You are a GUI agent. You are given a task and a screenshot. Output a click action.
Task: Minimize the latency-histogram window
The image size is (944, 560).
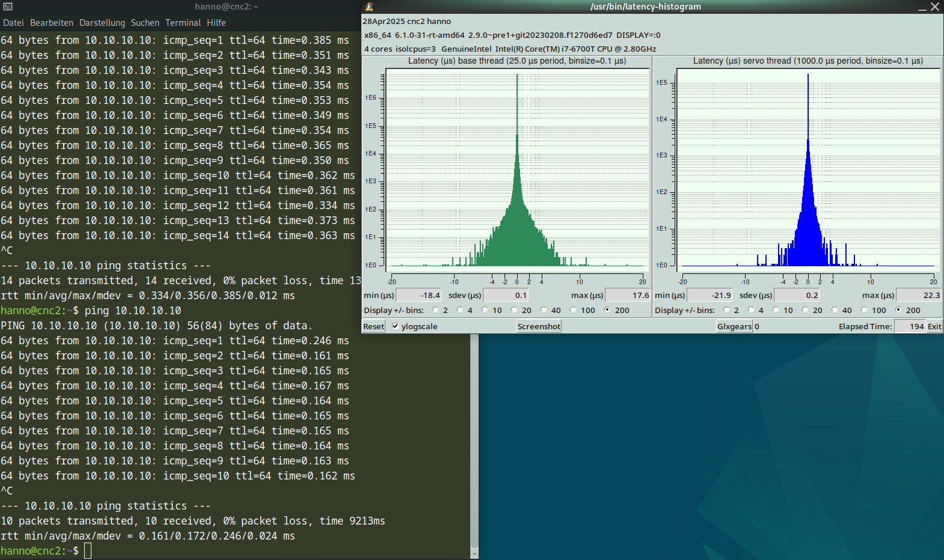pos(922,7)
